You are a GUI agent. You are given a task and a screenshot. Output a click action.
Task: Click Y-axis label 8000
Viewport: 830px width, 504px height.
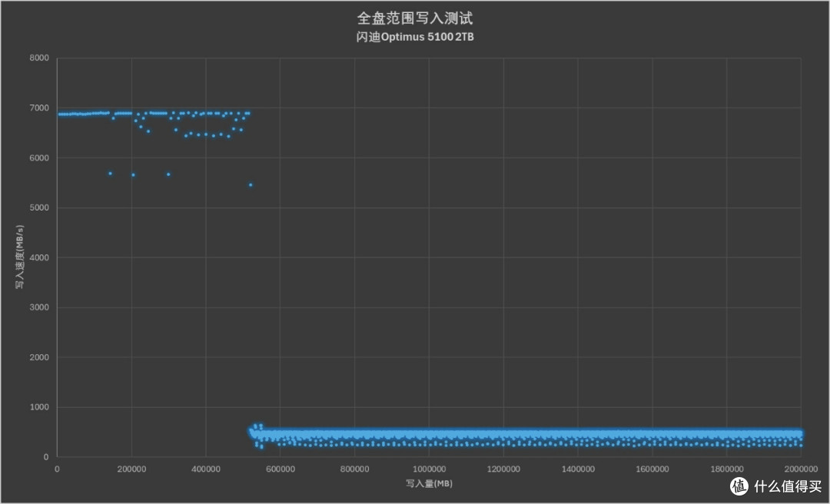39,58
